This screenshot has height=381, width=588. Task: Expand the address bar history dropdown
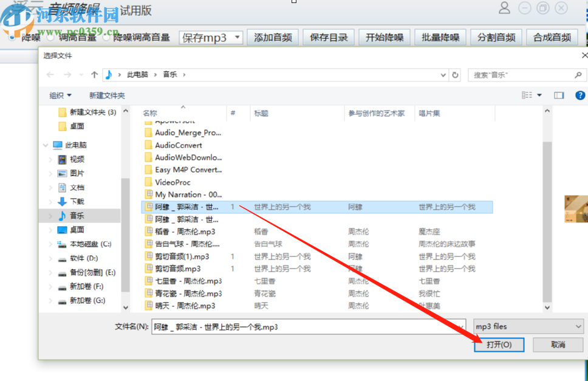point(443,75)
